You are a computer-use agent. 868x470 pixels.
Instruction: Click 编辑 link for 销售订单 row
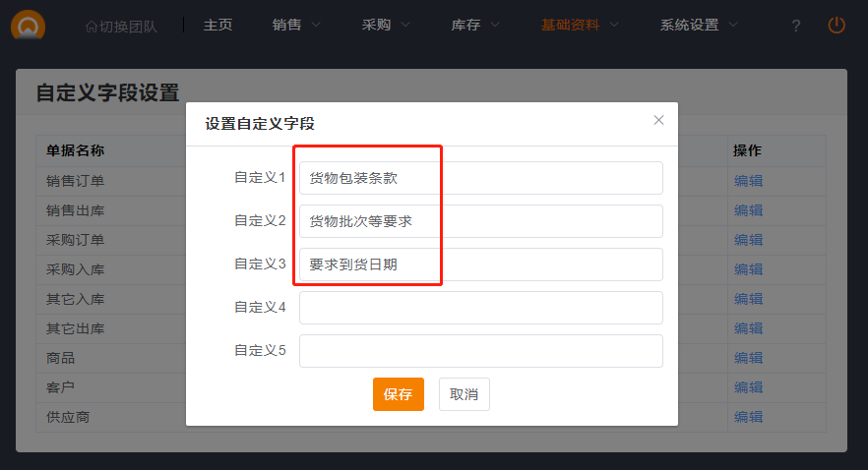748,181
